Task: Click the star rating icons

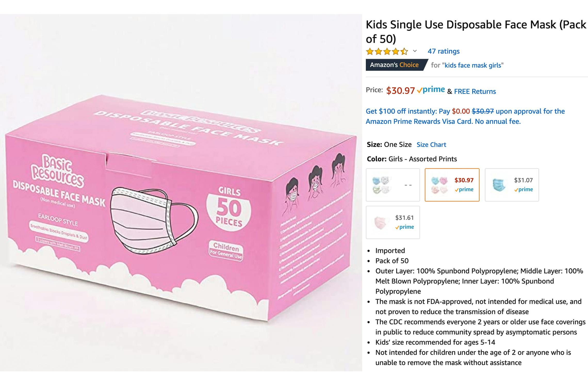Action: coord(387,51)
